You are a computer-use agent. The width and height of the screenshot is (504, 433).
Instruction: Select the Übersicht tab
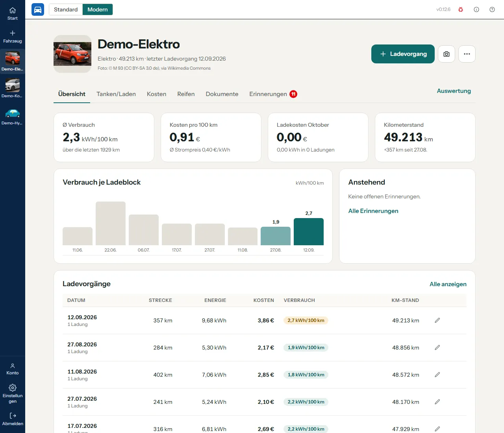point(72,94)
